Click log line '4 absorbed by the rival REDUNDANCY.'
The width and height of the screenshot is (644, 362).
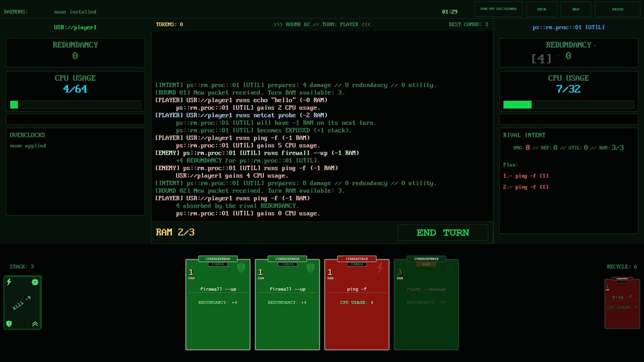pyautogui.click(x=237, y=206)
